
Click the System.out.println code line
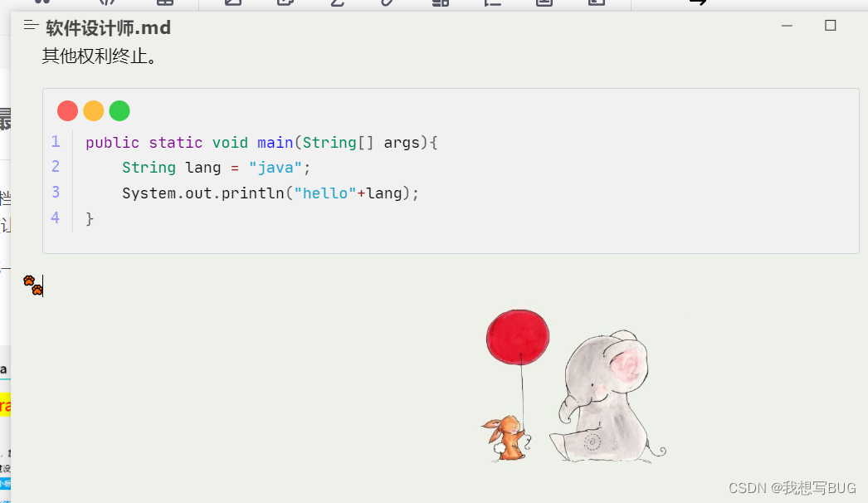[271, 193]
